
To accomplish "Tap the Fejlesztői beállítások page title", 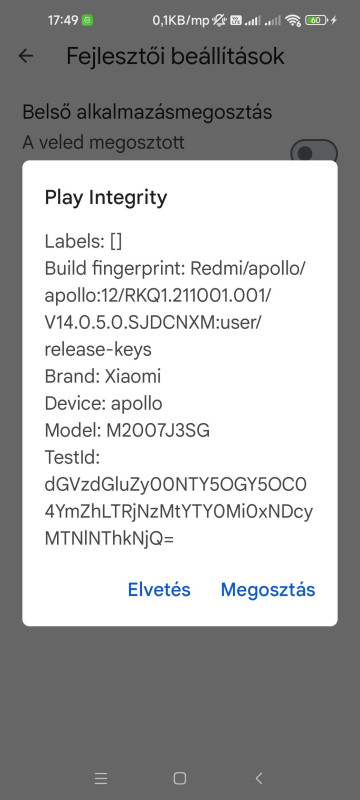I will (175, 56).
